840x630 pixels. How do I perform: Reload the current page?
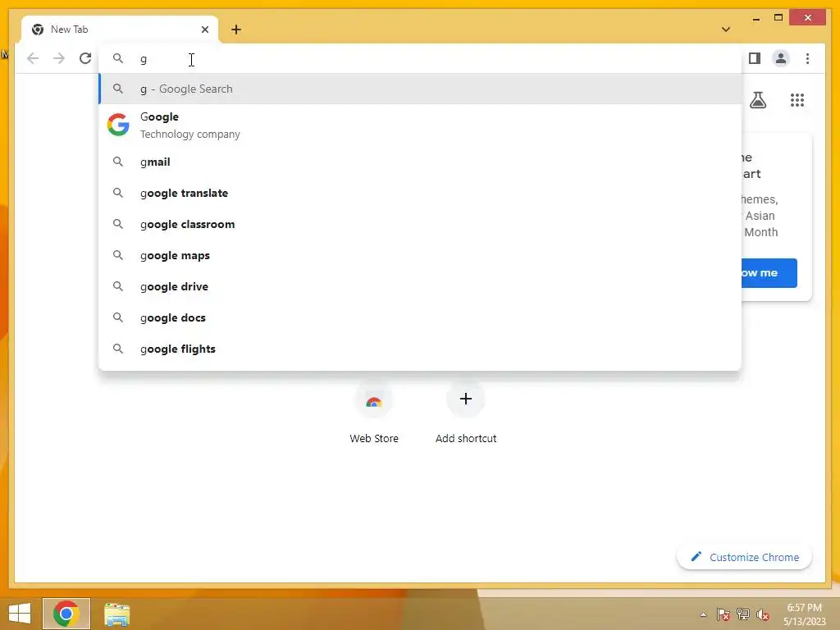click(x=85, y=58)
